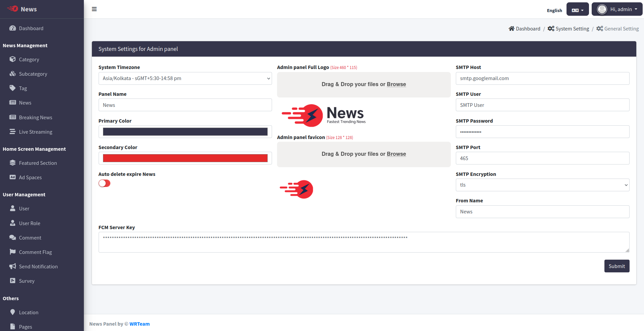Click the home icon in breadcrumb
Screen dimensions: 644x331
511,28
